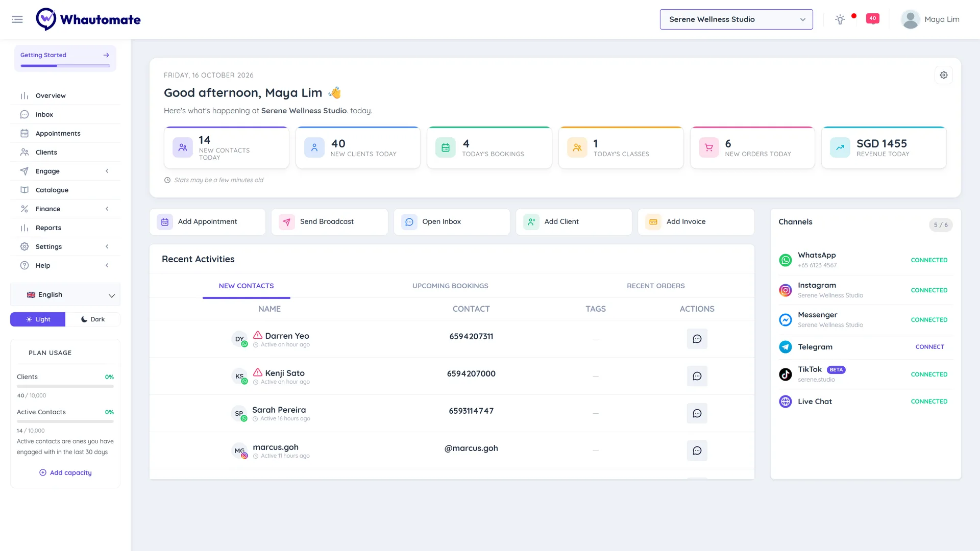Open chat with Kenji Sato

click(697, 376)
